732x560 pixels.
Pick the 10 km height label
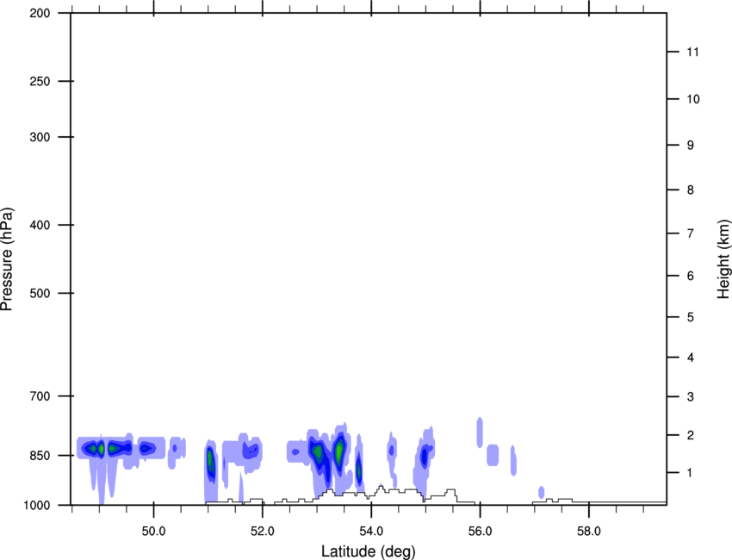[x=692, y=99]
